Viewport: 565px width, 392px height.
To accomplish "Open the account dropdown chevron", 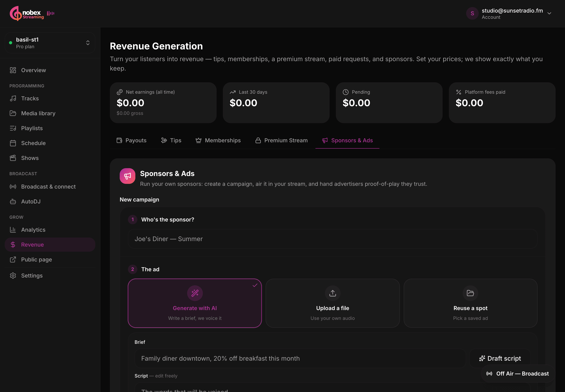I will point(549,14).
